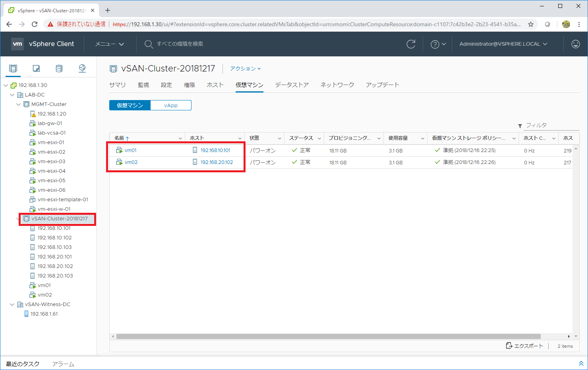588x370 pixels.
Task: Click the フィルタ input field
Action: (552, 125)
